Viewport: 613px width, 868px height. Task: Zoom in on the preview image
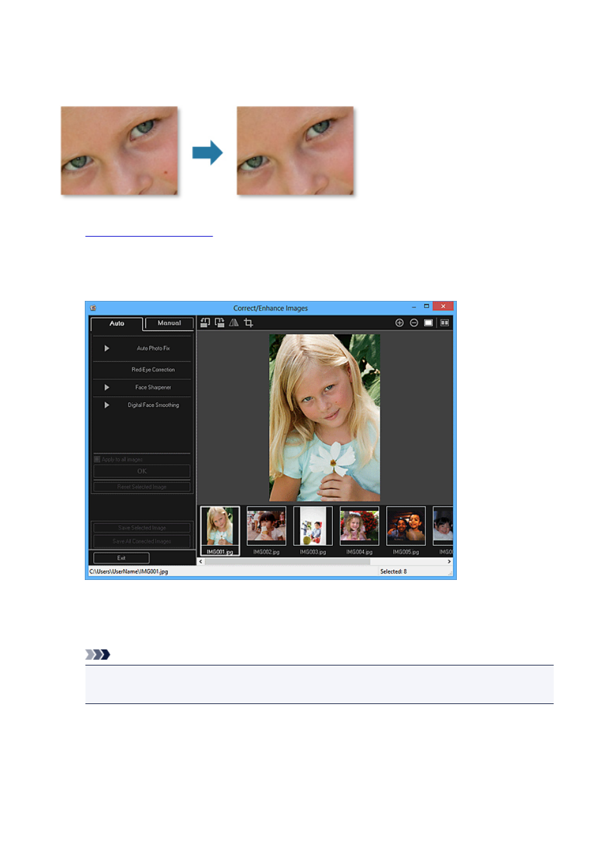pyautogui.click(x=399, y=323)
